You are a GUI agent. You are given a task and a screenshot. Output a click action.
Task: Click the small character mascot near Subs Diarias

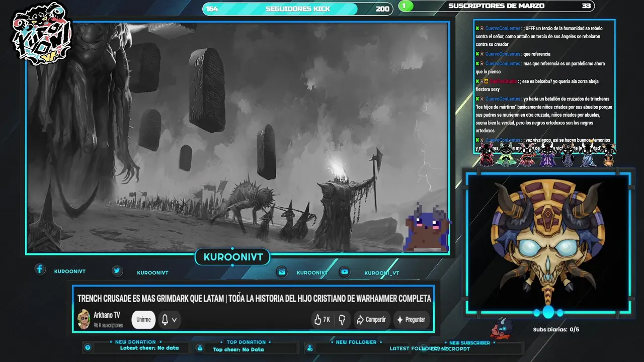pos(502,328)
